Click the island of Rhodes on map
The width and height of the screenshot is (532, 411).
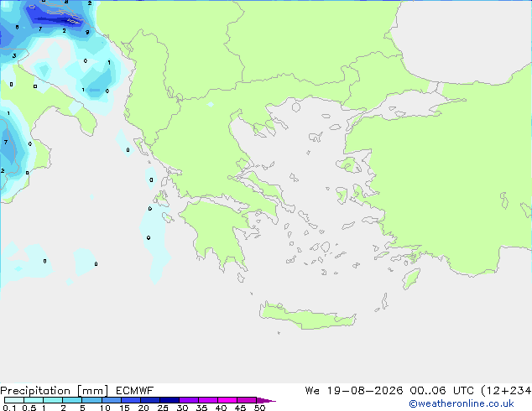point(411,278)
